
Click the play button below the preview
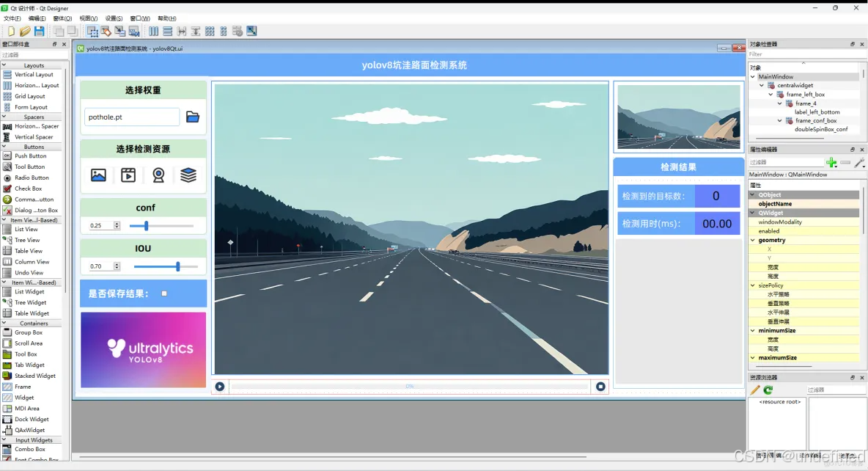pyautogui.click(x=220, y=386)
